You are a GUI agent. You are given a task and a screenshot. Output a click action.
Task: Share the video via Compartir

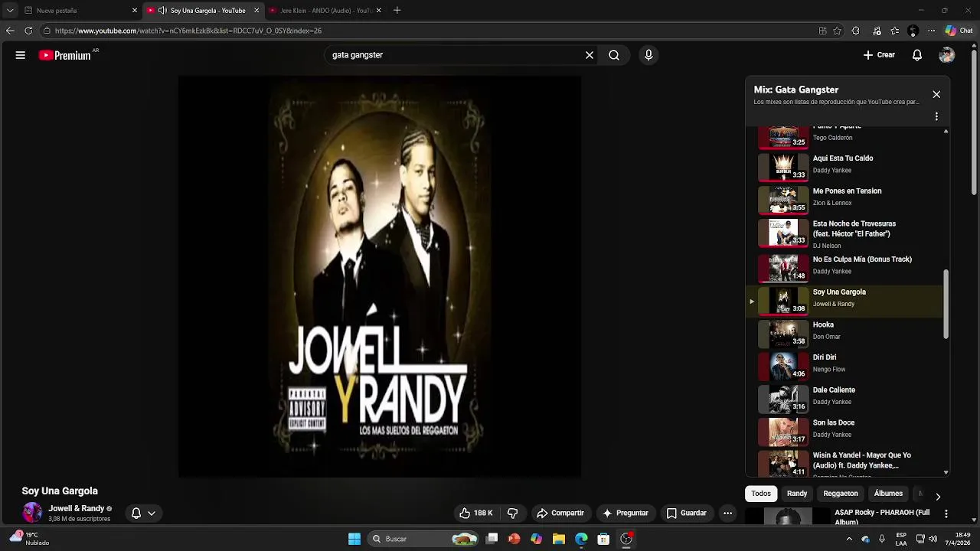click(560, 513)
